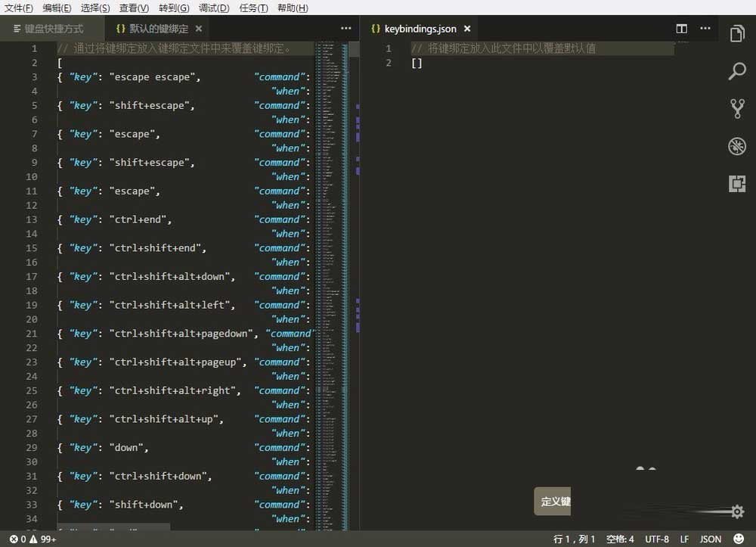
Task: Click the split editor icon
Action: (681, 29)
